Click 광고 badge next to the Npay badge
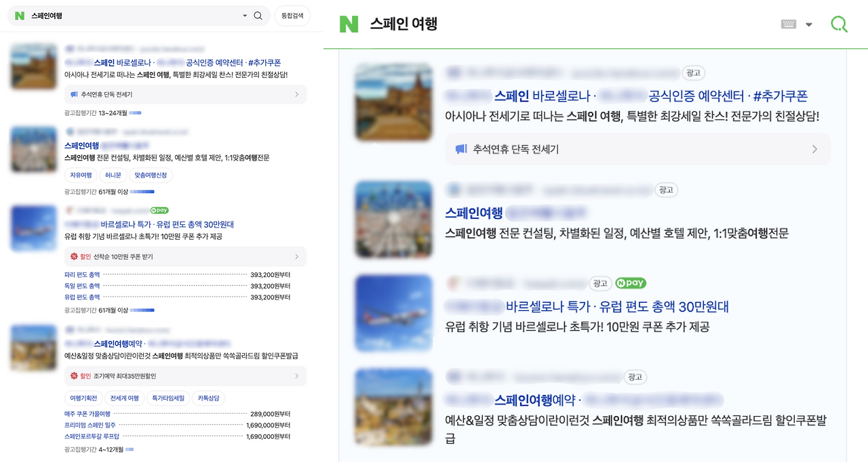Image resolution: width=868 pixels, height=462 pixels. click(600, 283)
